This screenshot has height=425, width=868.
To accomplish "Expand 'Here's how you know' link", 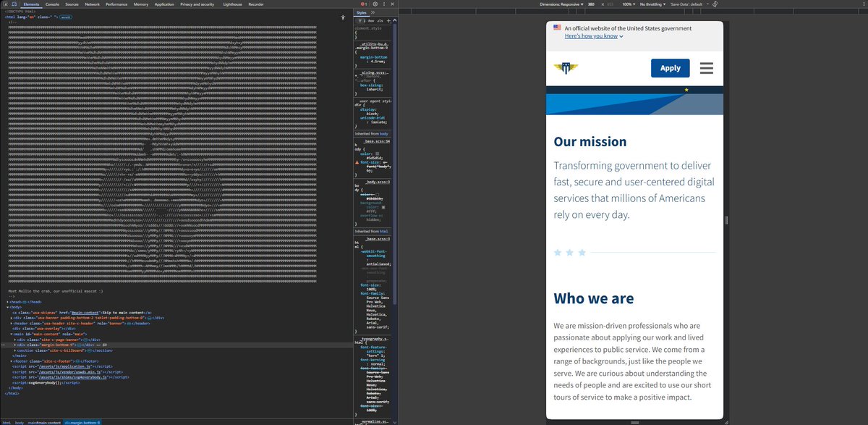I will coord(594,35).
